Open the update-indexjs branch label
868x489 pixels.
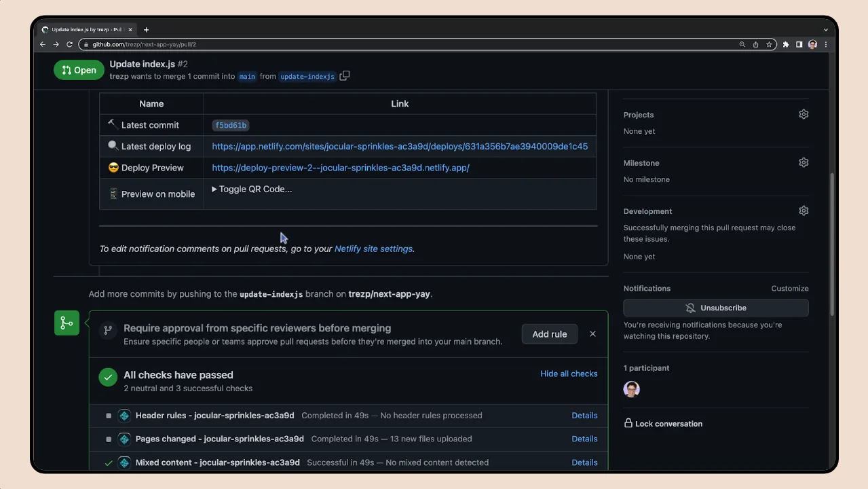307,77
